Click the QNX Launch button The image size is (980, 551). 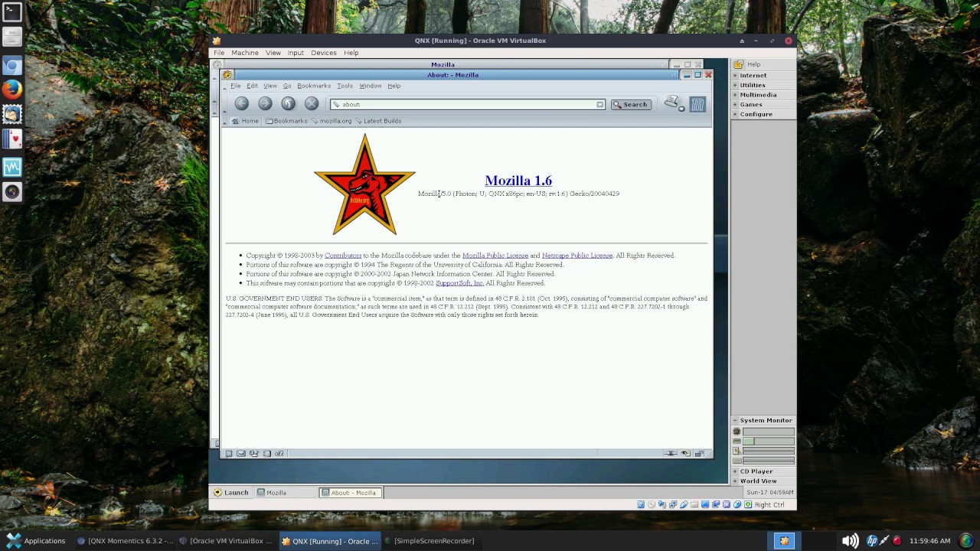231,493
